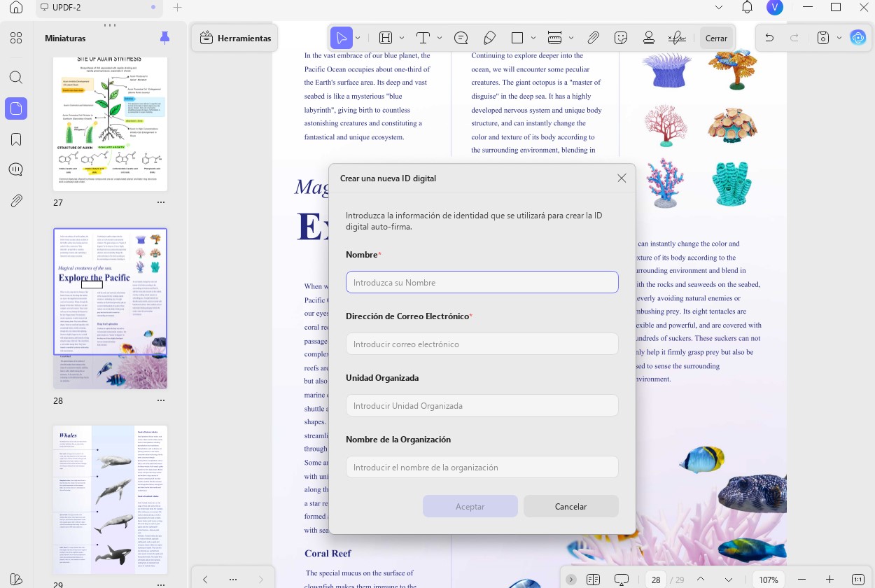Open page 27 thumbnail
This screenshot has width=875, height=588.
[x=111, y=123]
